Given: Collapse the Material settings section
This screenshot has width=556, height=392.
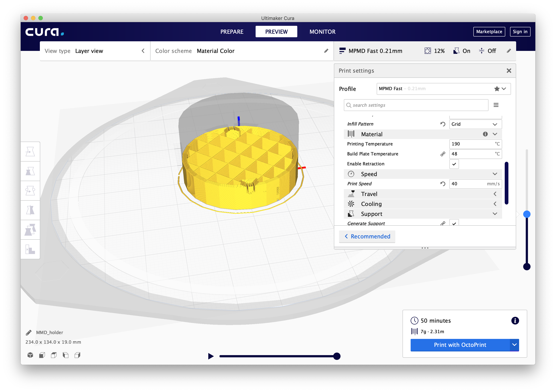Looking at the screenshot, I should (x=495, y=134).
